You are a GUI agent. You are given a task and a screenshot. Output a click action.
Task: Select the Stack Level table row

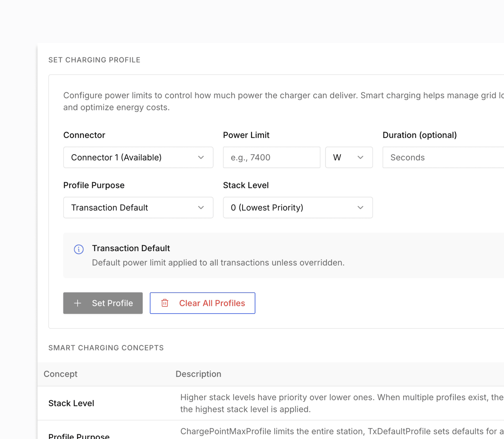[x=71, y=403]
